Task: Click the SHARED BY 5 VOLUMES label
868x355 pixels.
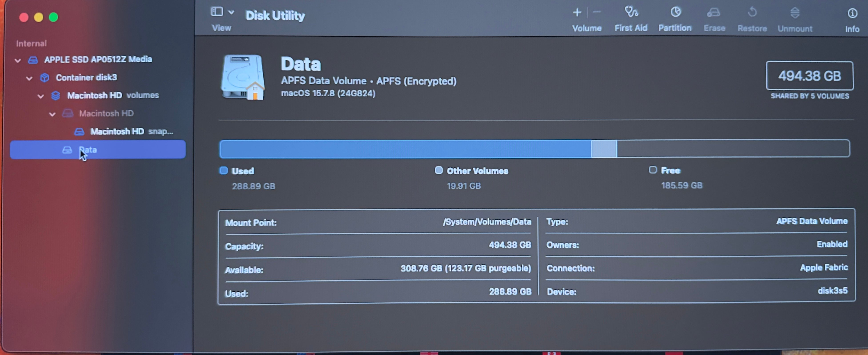Action: point(810,96)
